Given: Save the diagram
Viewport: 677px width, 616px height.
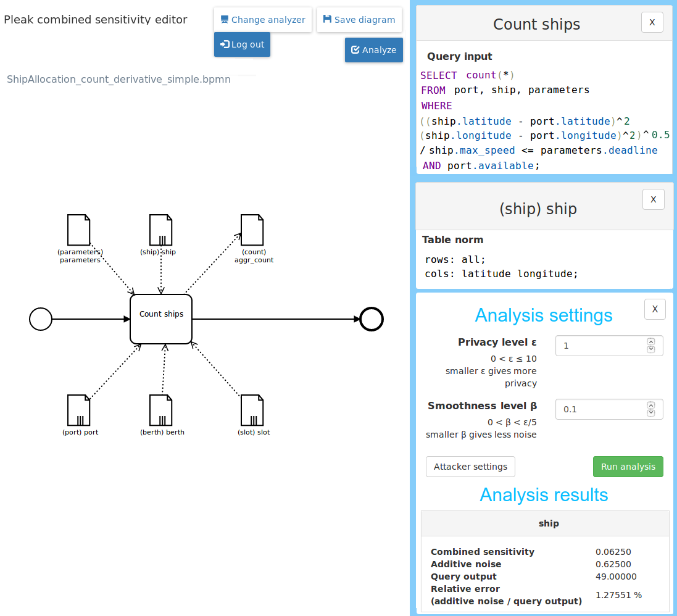Looking at the screenshot, I should [x=359, y=20].
